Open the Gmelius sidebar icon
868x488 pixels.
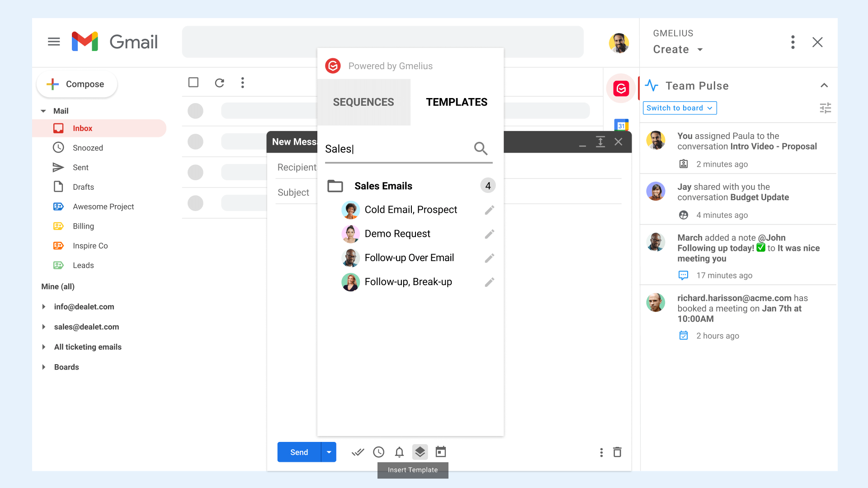[x=621, y=89]
